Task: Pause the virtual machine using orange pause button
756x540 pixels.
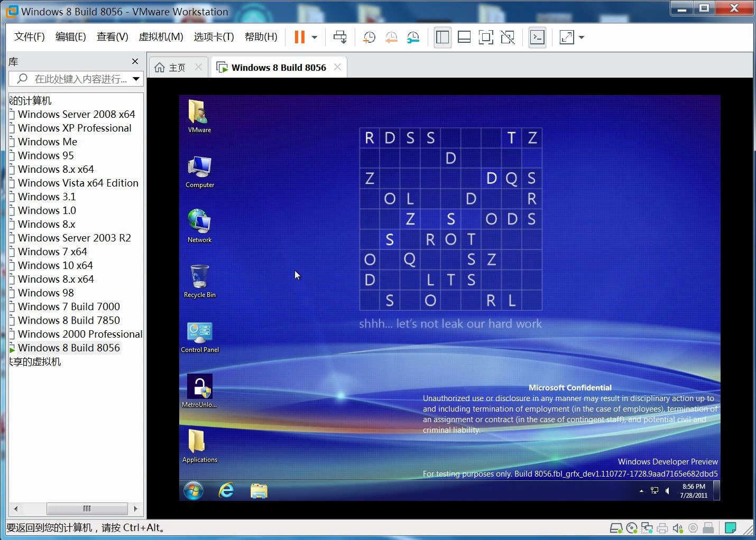Action: point(299,37)
